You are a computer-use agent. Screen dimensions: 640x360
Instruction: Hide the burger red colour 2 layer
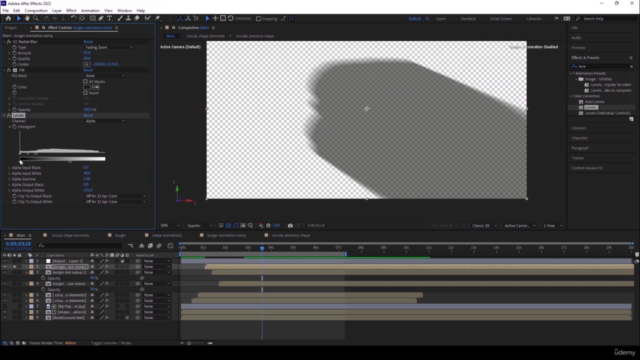(x=4, y=272)
